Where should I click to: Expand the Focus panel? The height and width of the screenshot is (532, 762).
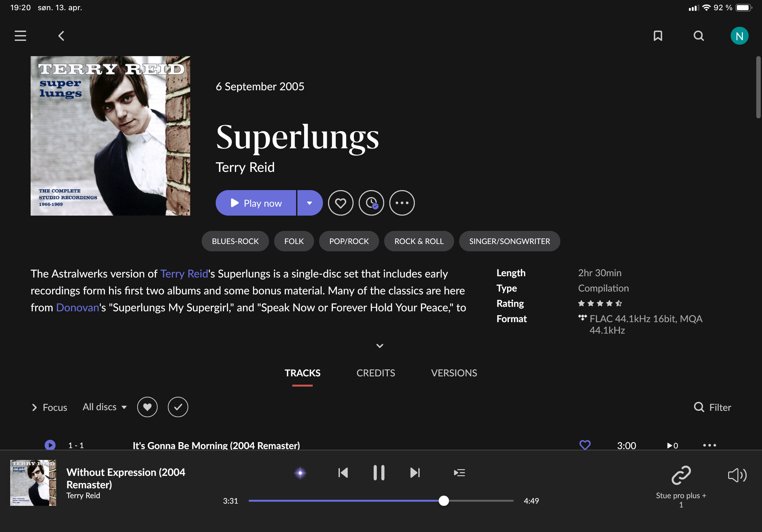(x=49, y=407)
